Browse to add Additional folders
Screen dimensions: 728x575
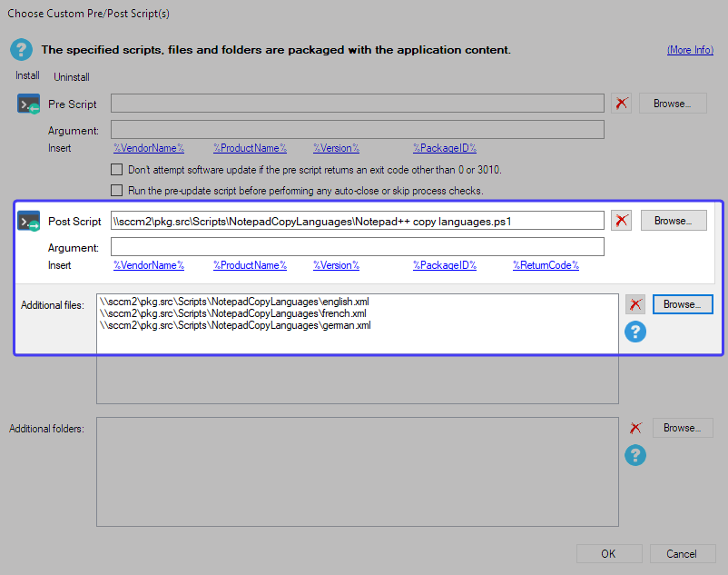[x=683, y=428]
